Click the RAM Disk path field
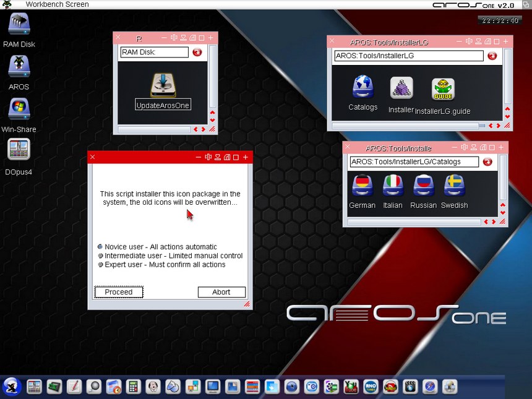 click(x=154, y=53)
